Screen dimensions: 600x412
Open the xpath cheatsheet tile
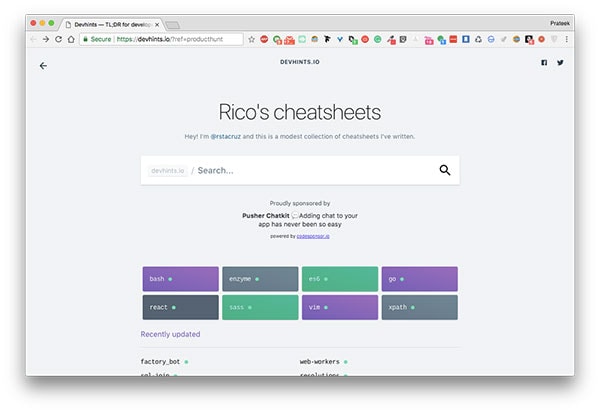tap(419, 307)
